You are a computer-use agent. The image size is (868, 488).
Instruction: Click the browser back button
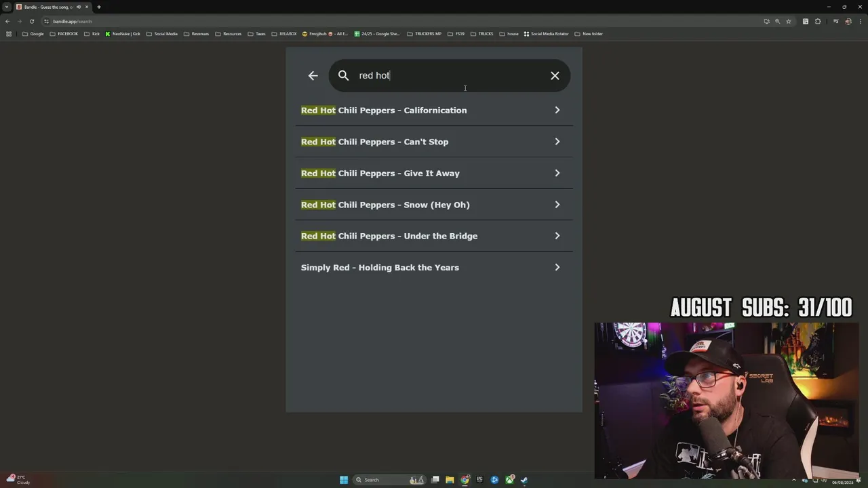pos(7,21)
